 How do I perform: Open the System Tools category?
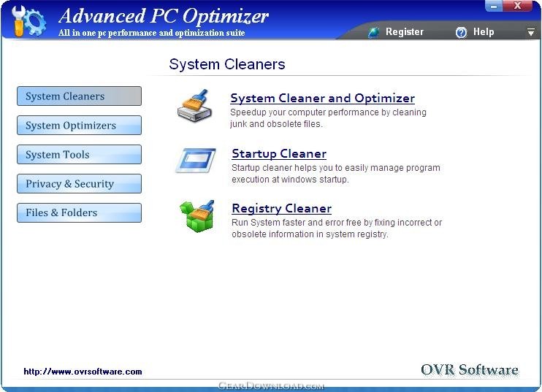click(x=79, y=154)
